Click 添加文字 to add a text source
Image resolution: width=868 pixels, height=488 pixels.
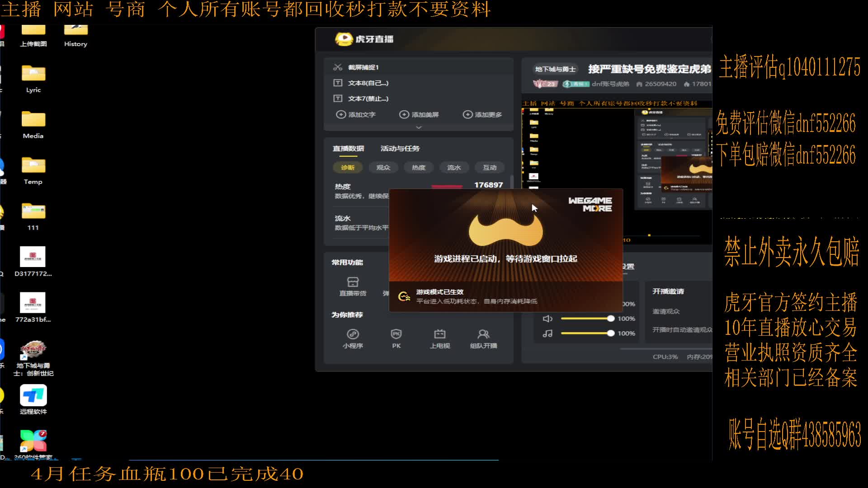click(x=356, y=114)
